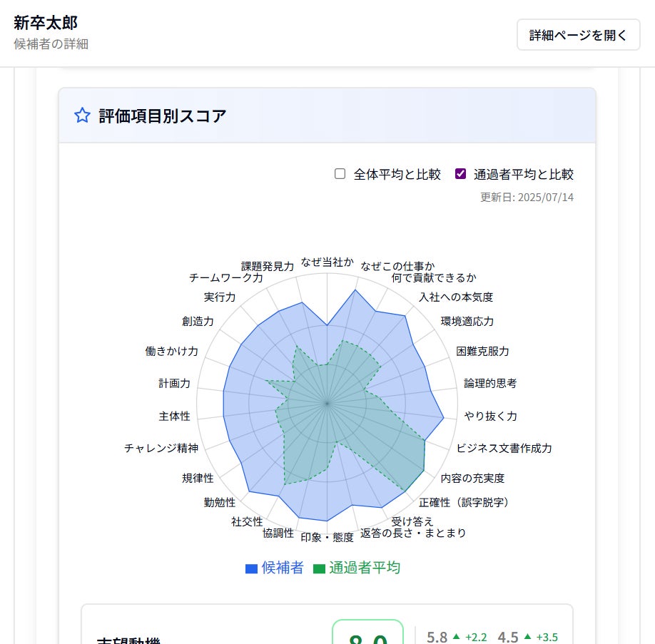Open the 詳細ページを開く button
This screenshot has height=644, width=655.
tap(578, 35)
